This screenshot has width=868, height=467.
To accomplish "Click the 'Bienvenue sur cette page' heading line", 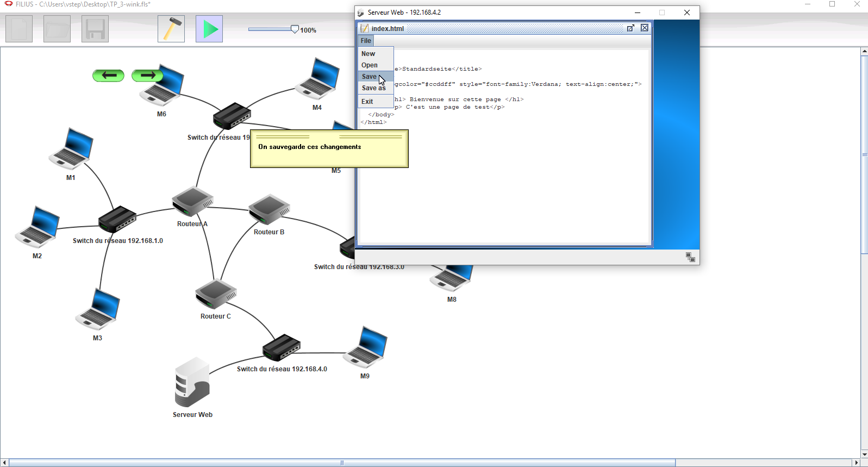I will (x=459, y=99).
